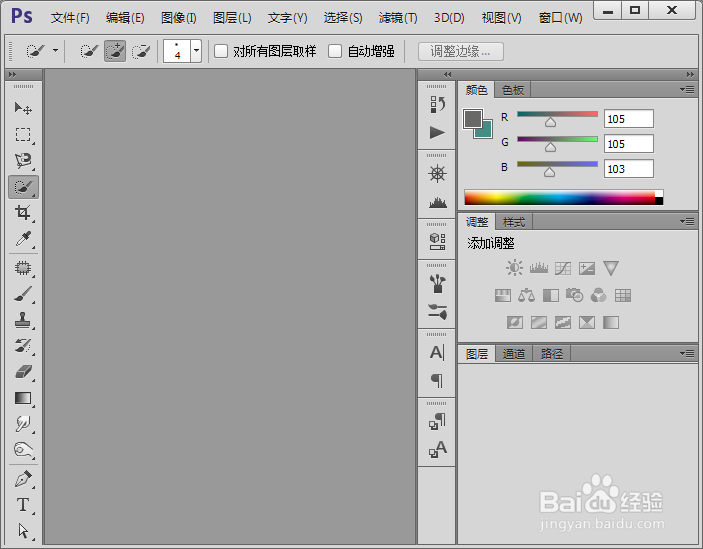Click the foreground color swatch
The height and width of the screenshot is (549, 703).
(x=473, y=119)
